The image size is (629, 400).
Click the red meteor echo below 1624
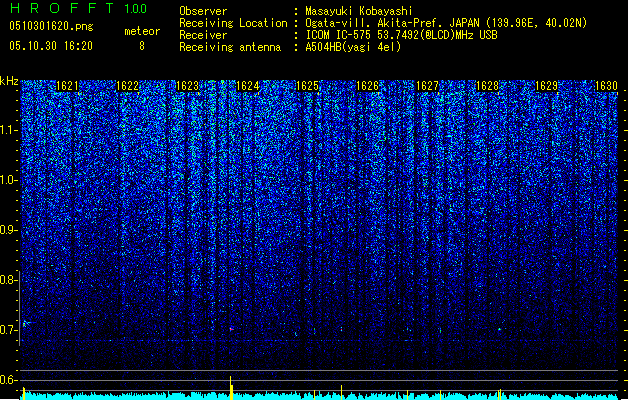point(231,329)
